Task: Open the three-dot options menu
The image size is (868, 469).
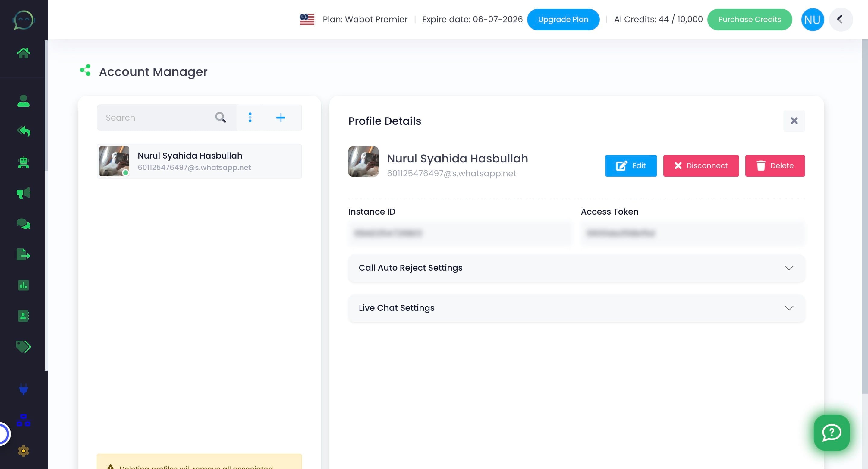Action: coord(250,118)
